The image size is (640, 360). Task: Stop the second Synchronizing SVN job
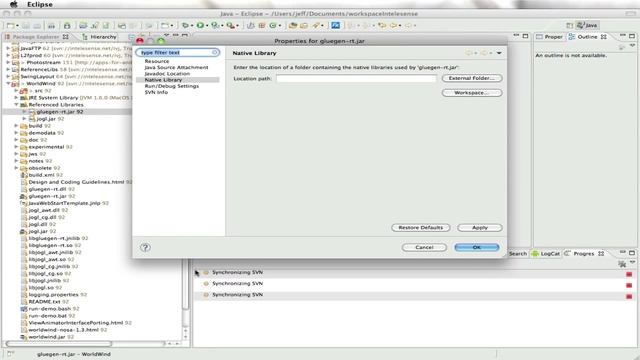629,285
